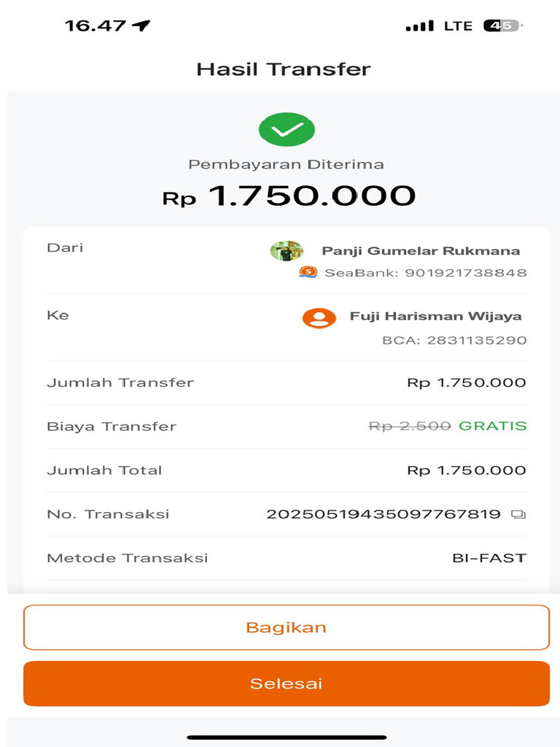Tap the sender's profile photo
Viewport: 560px width, 747px height.
[287, 251]
